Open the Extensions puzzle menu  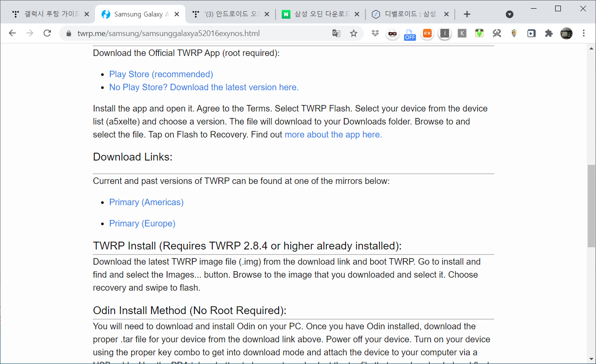(x=549, y=33)
